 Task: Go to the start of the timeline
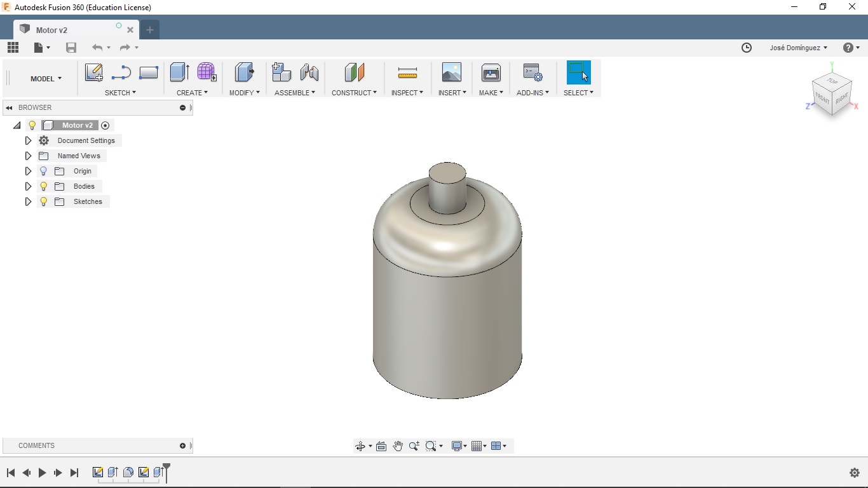pyautogui.click(x=11, y=473)
